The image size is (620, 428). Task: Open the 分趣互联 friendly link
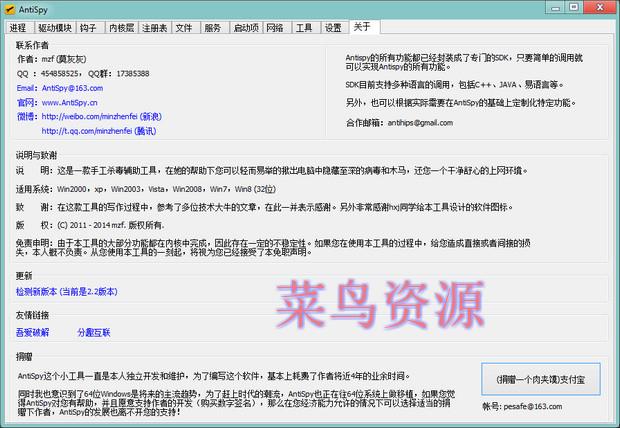pos(94,332)
